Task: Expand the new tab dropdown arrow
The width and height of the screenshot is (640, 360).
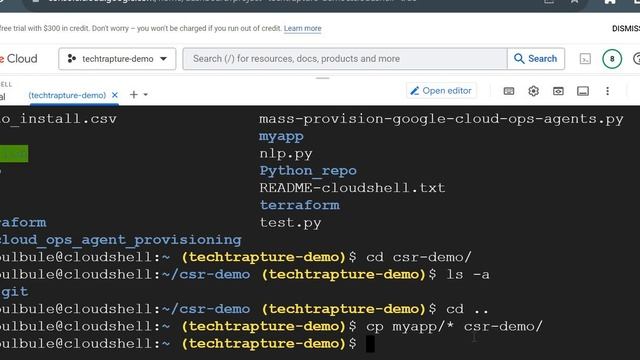Action: [x=145, y=95]
